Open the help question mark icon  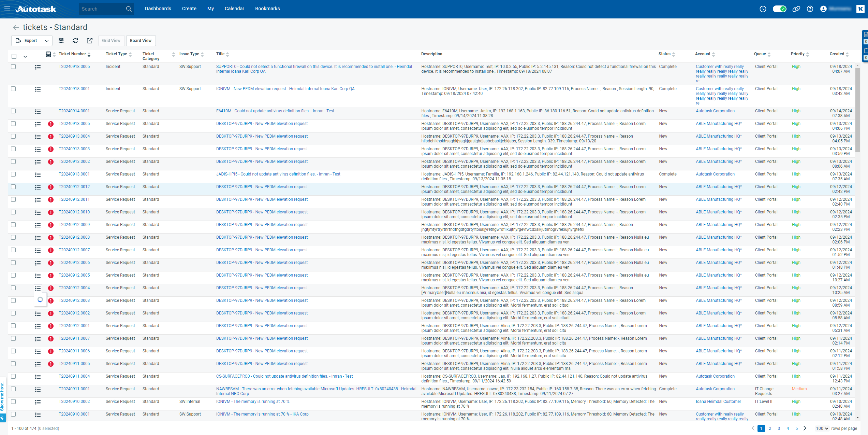tap(810, 9)
